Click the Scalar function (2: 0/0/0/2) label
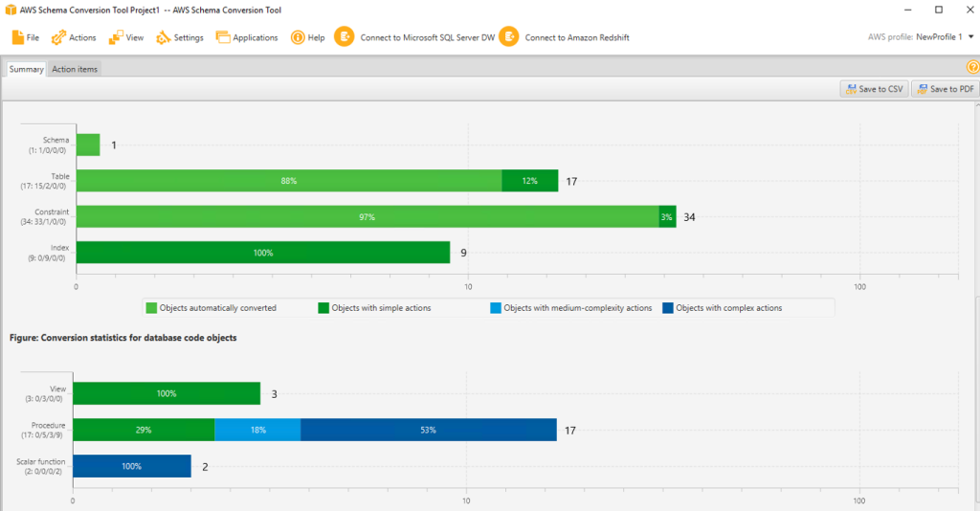This screenshot has height=511, width=980. coord(40,466)
